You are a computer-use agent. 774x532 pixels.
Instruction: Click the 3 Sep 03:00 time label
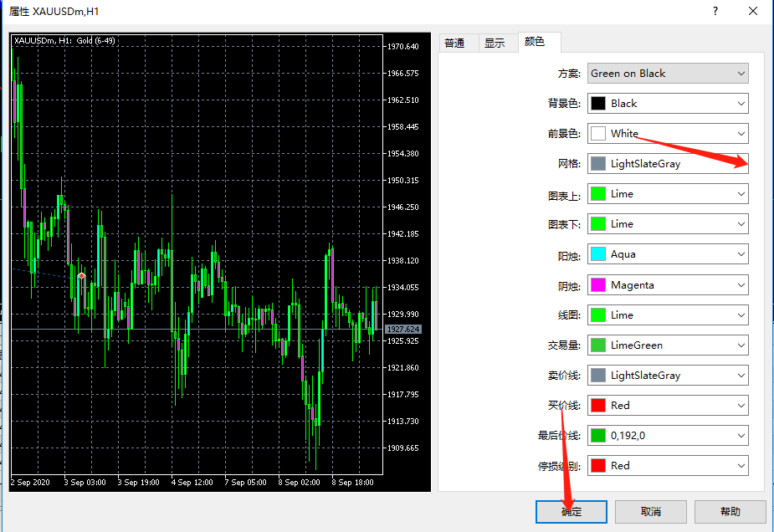tap(85, 482)
